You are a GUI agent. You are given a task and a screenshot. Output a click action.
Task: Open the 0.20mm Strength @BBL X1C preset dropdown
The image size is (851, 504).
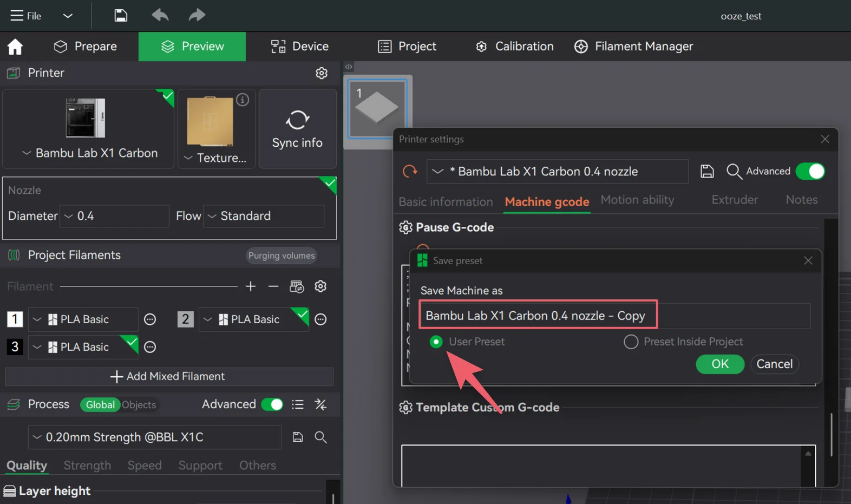point(154,437)
